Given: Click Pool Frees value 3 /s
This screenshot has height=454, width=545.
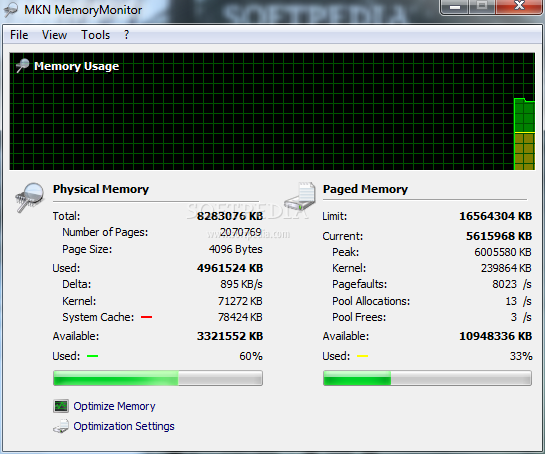Looking at the screenshot, I should pos(521,317).
